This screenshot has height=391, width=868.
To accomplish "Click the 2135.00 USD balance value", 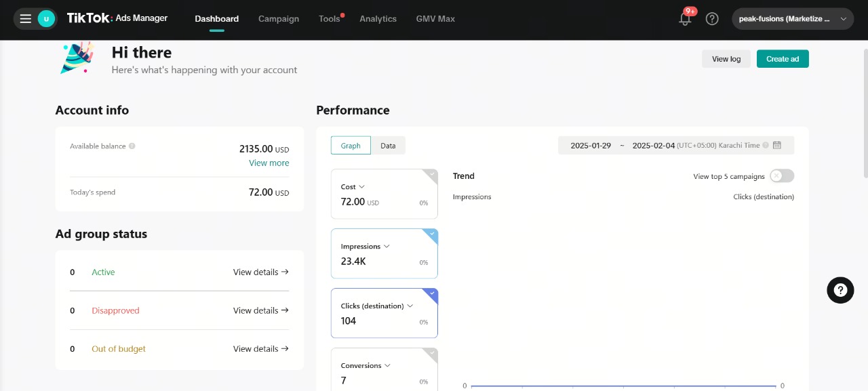I will tap(264, 149).
